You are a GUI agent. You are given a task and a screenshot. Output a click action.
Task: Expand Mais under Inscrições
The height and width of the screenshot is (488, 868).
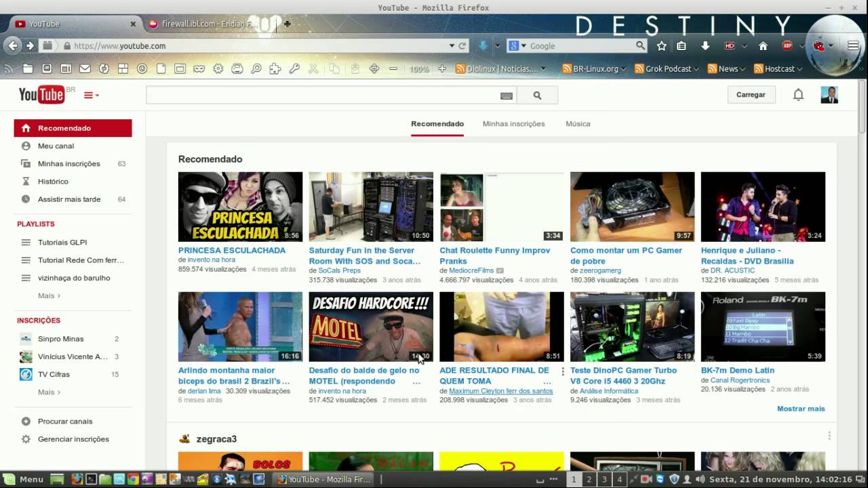49,392
